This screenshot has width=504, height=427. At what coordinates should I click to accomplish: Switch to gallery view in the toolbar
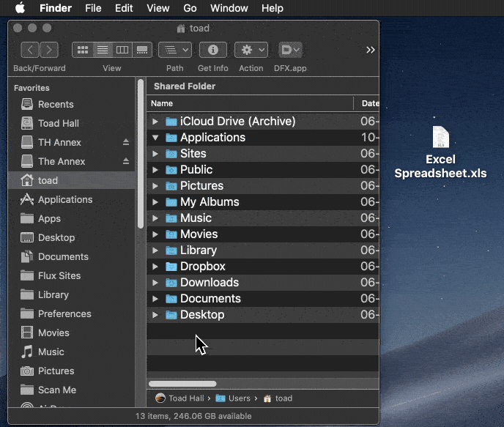142,50
